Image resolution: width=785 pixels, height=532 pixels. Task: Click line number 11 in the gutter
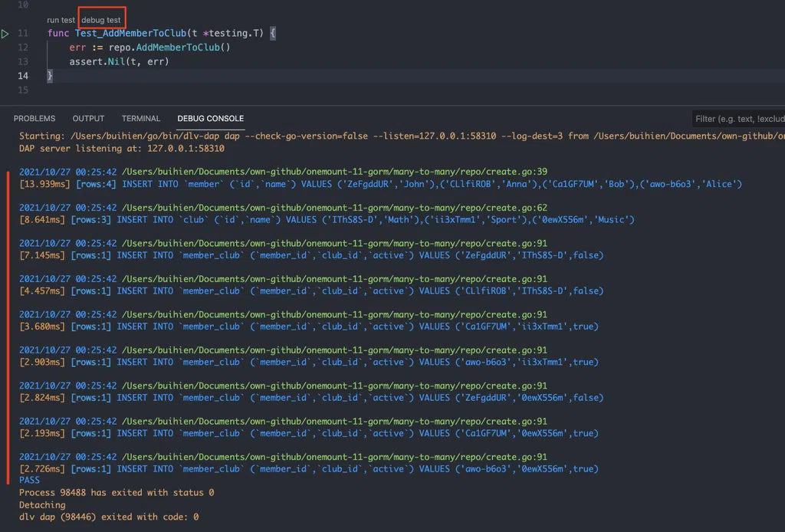coord(23,33)
